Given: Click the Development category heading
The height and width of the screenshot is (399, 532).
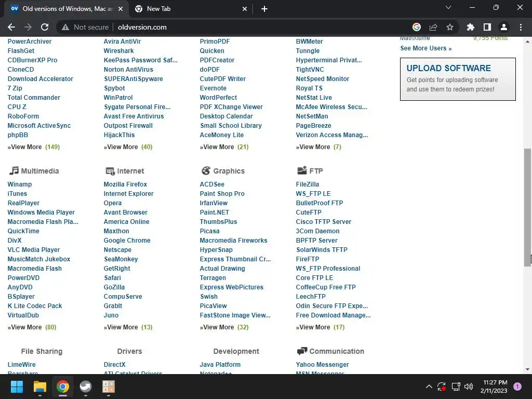Looking at the screenshot, I should pyautogui.click(x=236, y=351).
